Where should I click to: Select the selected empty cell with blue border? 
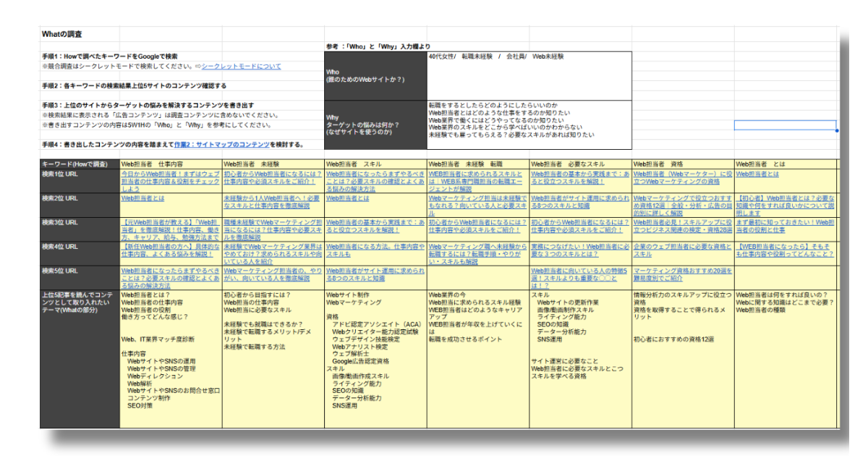pos(785,125)
